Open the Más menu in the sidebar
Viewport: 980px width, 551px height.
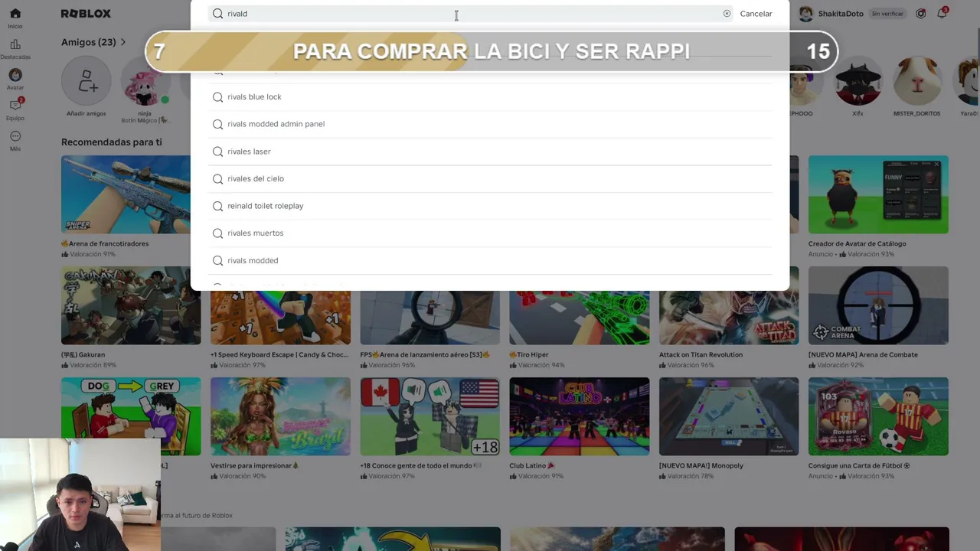point(15,141)
